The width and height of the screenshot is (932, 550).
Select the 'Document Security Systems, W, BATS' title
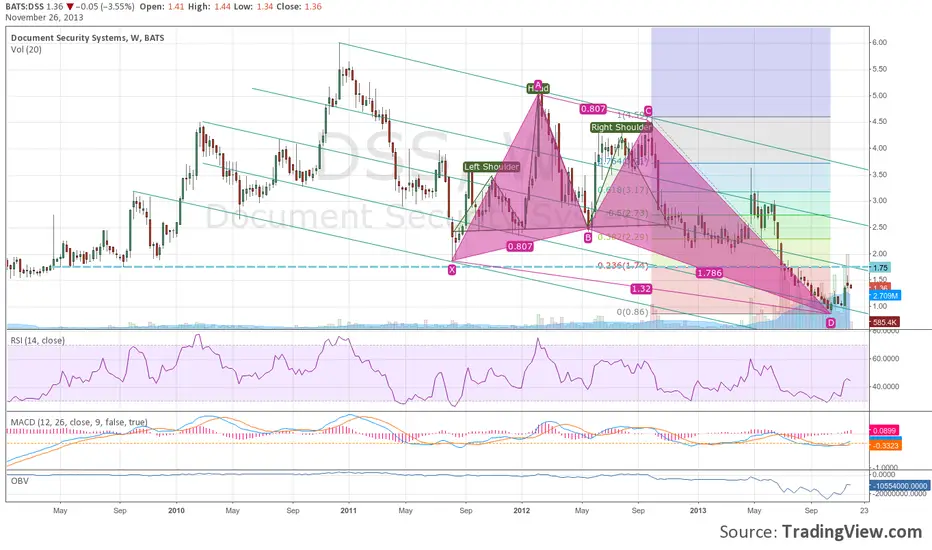pos(87,37)
